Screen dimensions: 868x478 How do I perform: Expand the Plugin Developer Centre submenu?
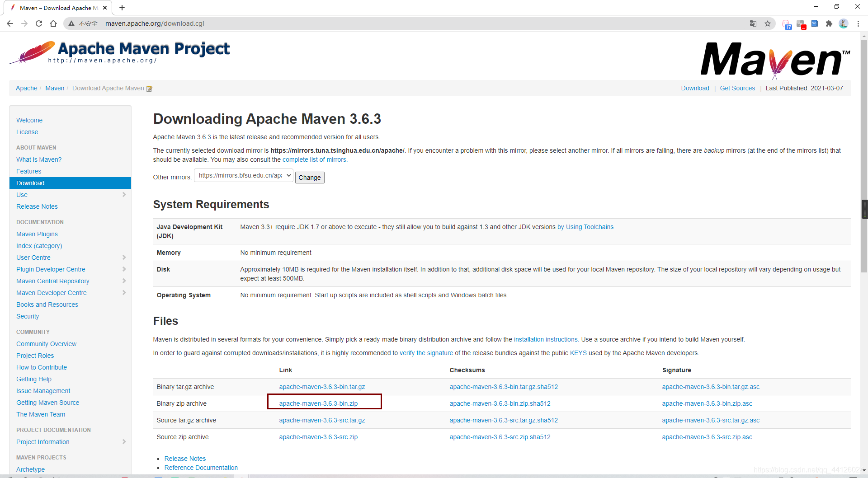pos(124,269)
